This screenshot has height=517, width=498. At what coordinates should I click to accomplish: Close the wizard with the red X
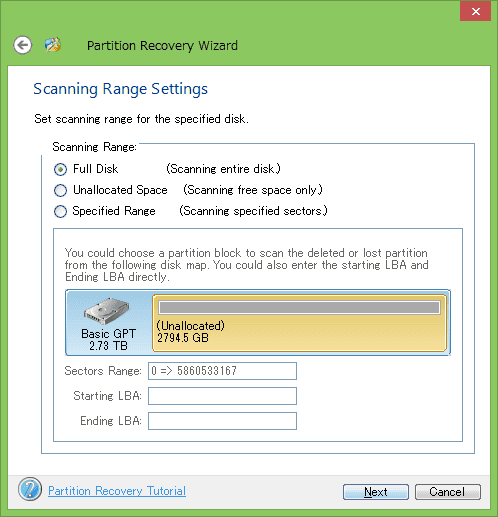tap(476, 12)
